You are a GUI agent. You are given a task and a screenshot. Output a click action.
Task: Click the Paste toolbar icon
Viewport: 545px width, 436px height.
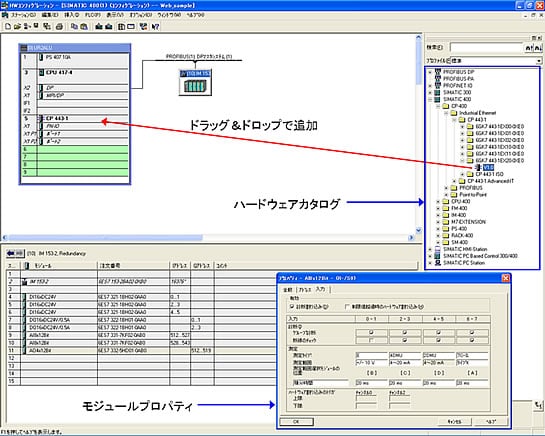pyautogui.click(x=83, y=26)
